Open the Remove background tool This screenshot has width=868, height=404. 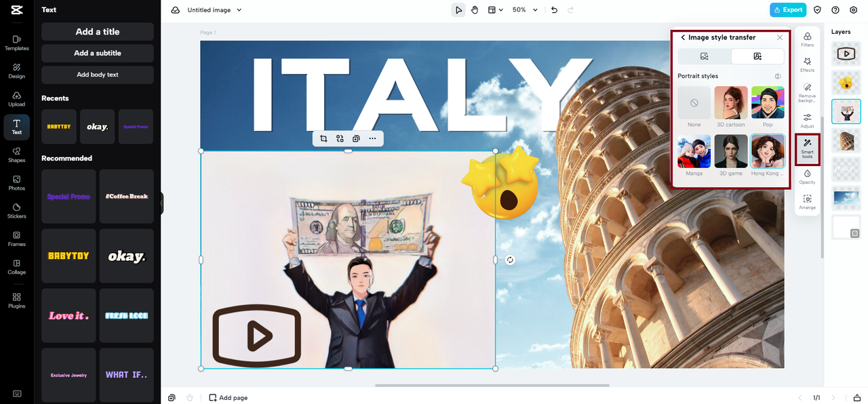tap(807, 93)
